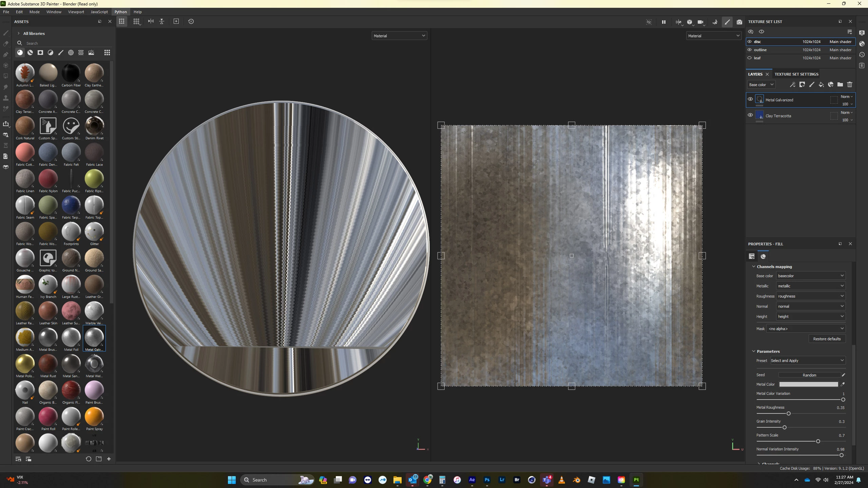Switch to Texture Set Settings tab
The width and height of the screenshot is (868, 488).
coord(796,74)
